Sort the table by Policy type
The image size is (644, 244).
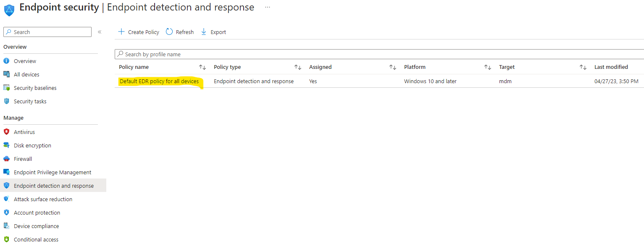pos(298,67)
